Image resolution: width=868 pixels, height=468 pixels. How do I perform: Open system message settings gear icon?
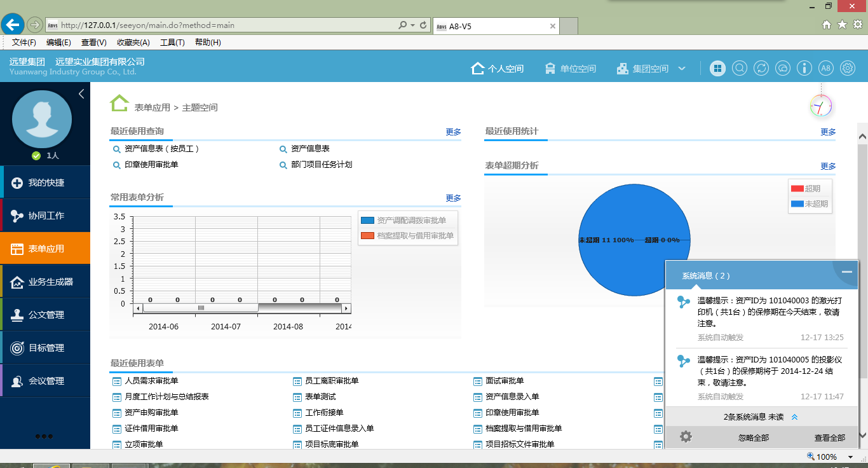pos(686,437)
